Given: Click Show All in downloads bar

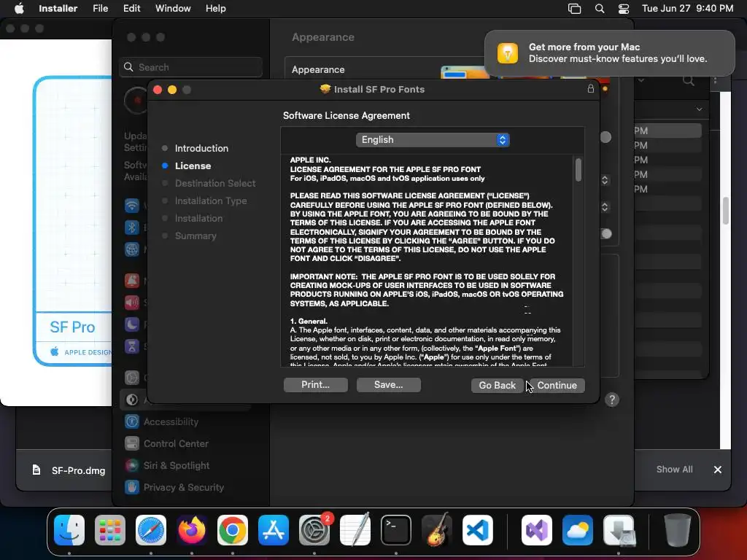Looking at the screenshot, I should [x=675, y=469].
